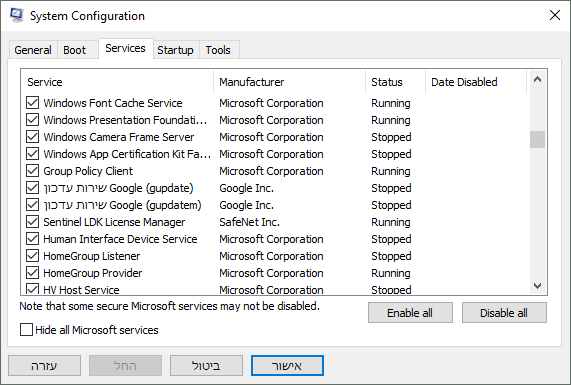This screenshot has width=571, height=385.
Task: Click the Disable all button
Action: (504, 313)
